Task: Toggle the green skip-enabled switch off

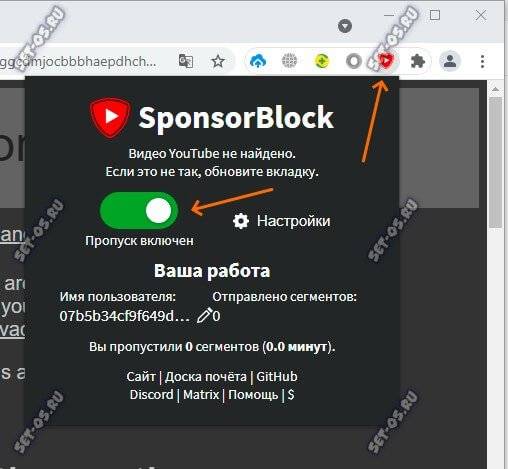Action: 139,211
